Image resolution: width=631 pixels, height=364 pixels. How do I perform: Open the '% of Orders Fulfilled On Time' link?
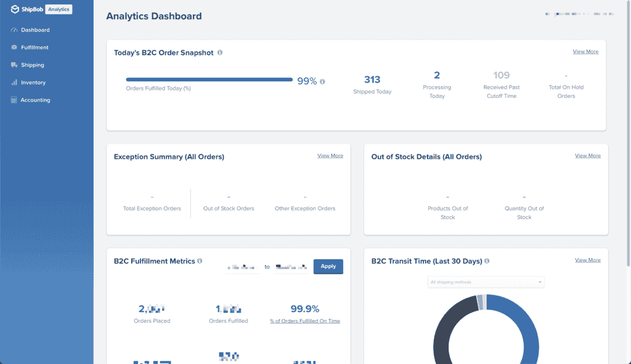pyautogui.click(x=305, y=321)
